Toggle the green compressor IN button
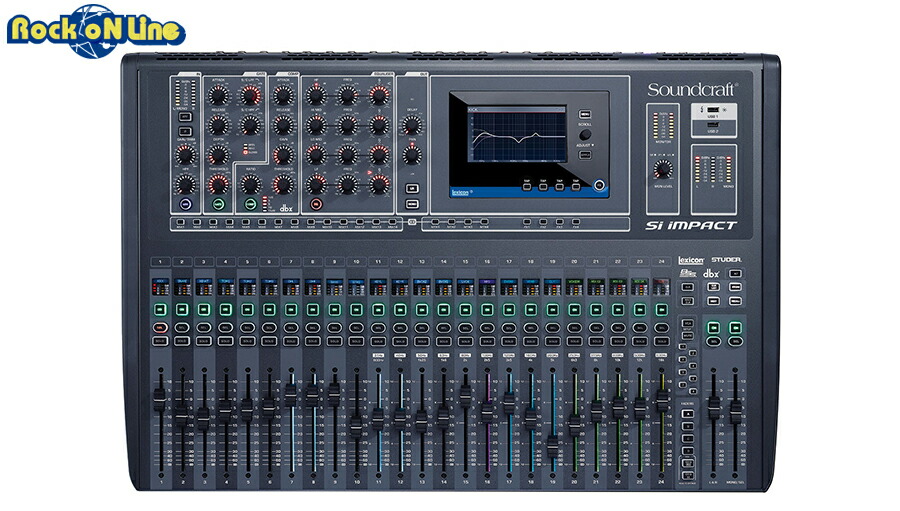This screenshot has height=511, width=900. click(x=251, y=204)
